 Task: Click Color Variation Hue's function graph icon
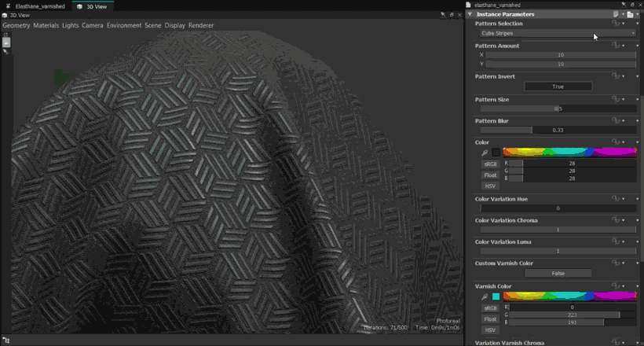tap(616, 199)
